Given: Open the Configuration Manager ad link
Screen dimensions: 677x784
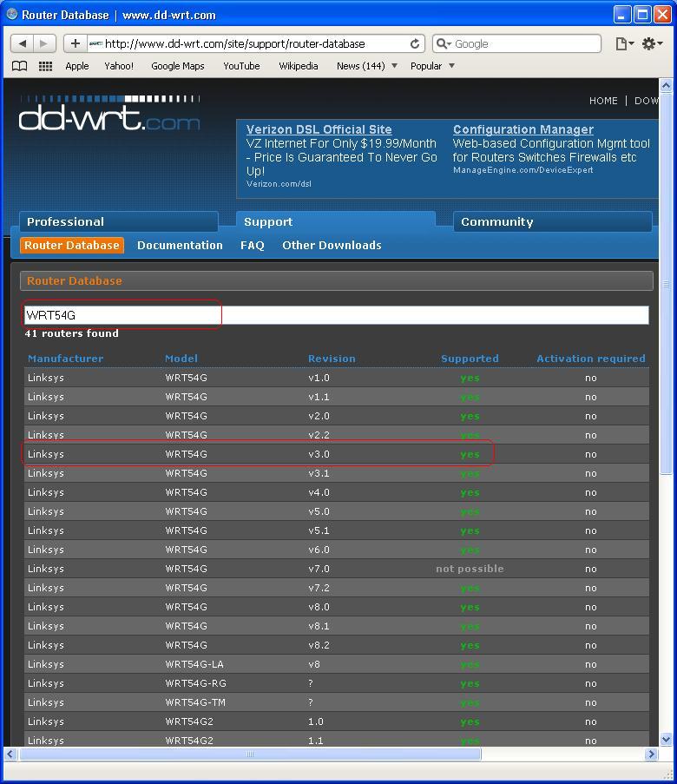Looking at the screenshot, I should pos(523,129).
